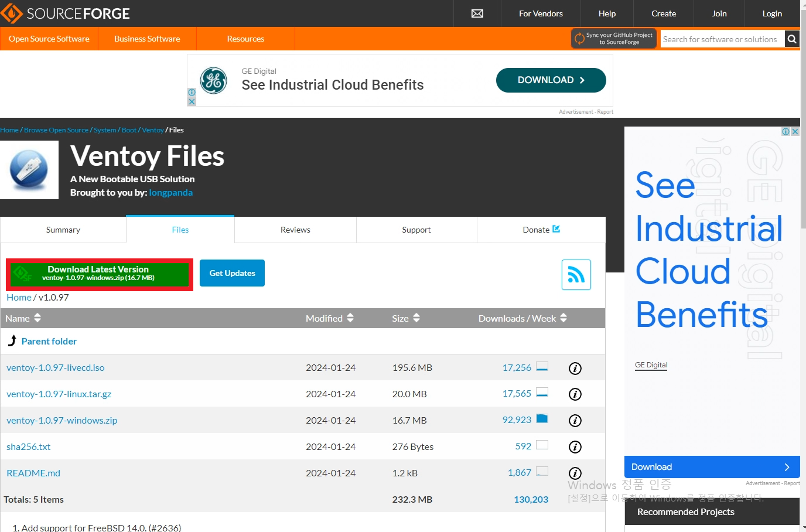Click the download bar graph for livecd.iso

(x=542, y=367)
